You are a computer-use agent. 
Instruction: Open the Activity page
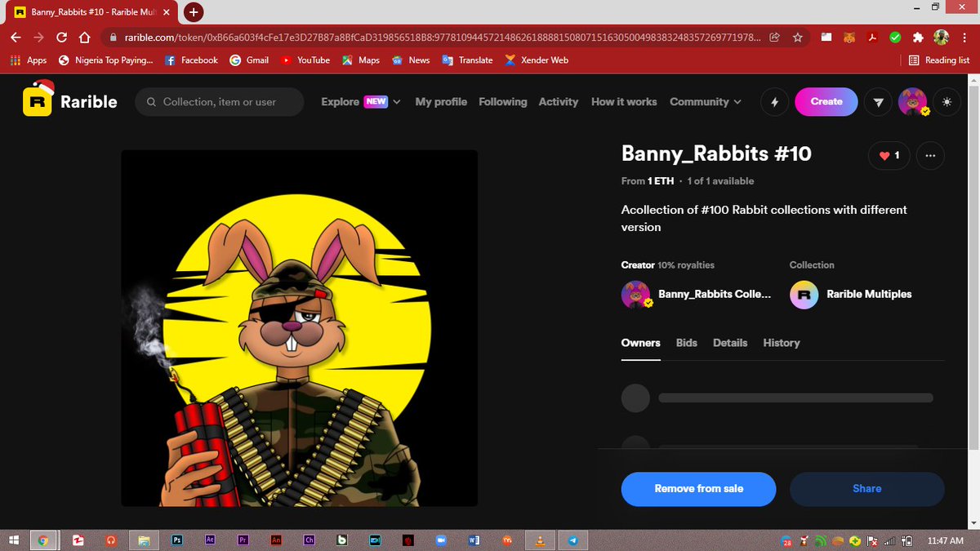[559, 102]
